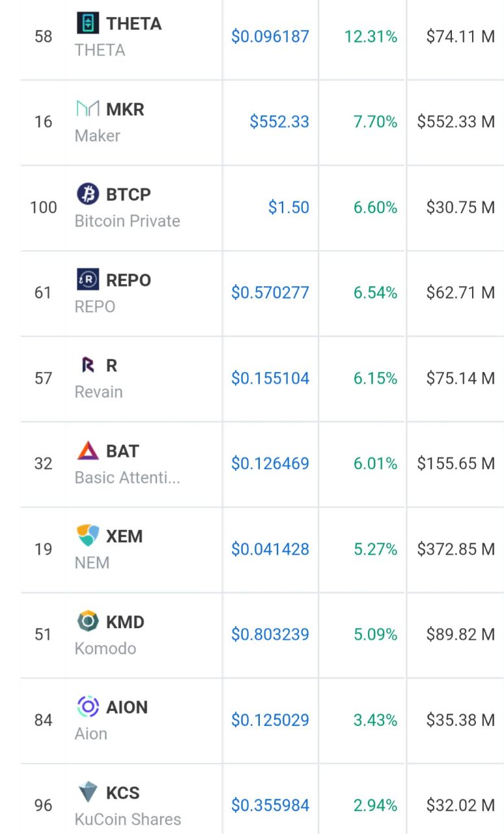Open the Revain R logo icon
The image size is (504, 834).
tap(88, 366)
